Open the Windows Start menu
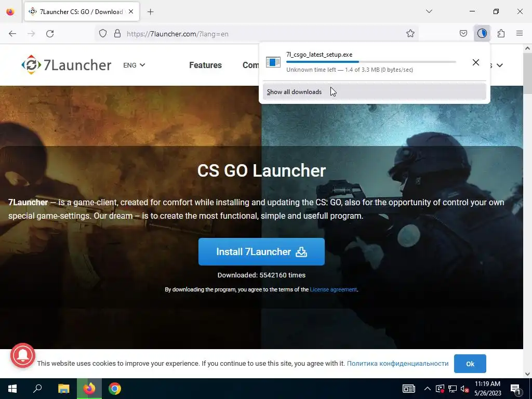 click(12, 389)
